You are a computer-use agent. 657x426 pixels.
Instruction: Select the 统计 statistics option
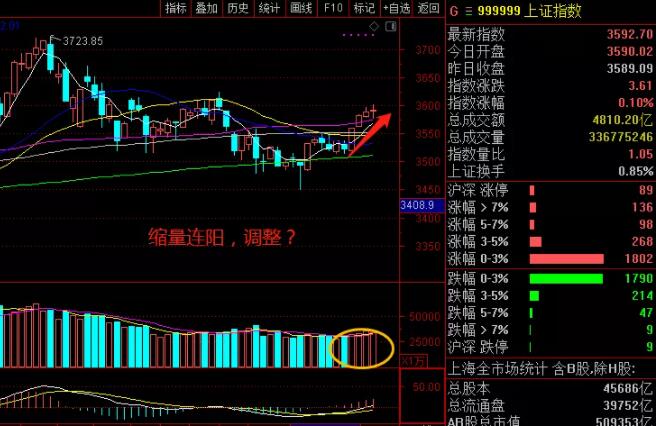click(269, 8)
